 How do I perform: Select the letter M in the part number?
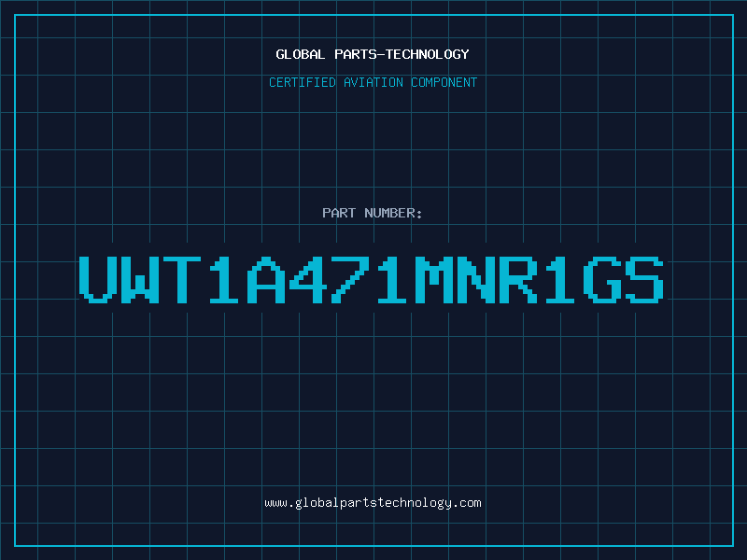pyautogui.click(x=434, y=280)
